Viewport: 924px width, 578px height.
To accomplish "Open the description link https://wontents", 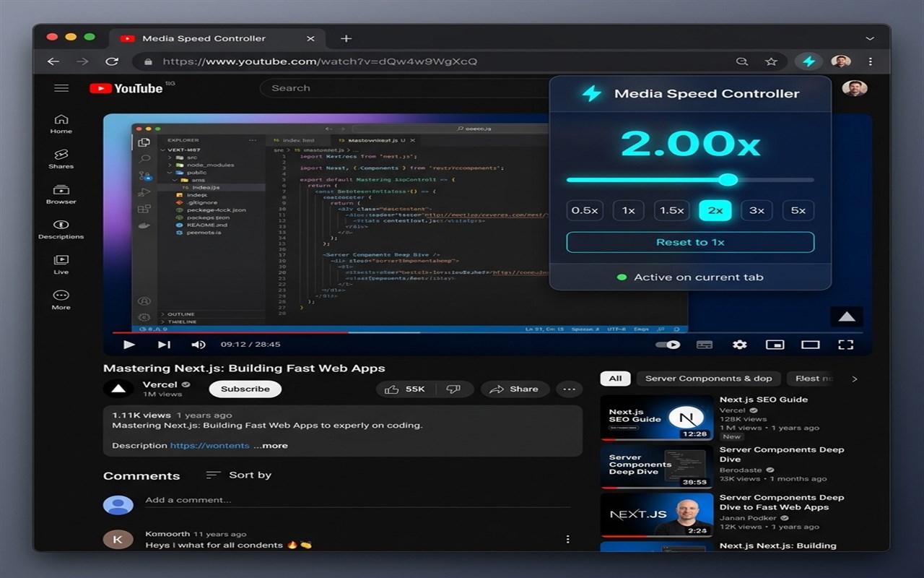I will point(210,446).
